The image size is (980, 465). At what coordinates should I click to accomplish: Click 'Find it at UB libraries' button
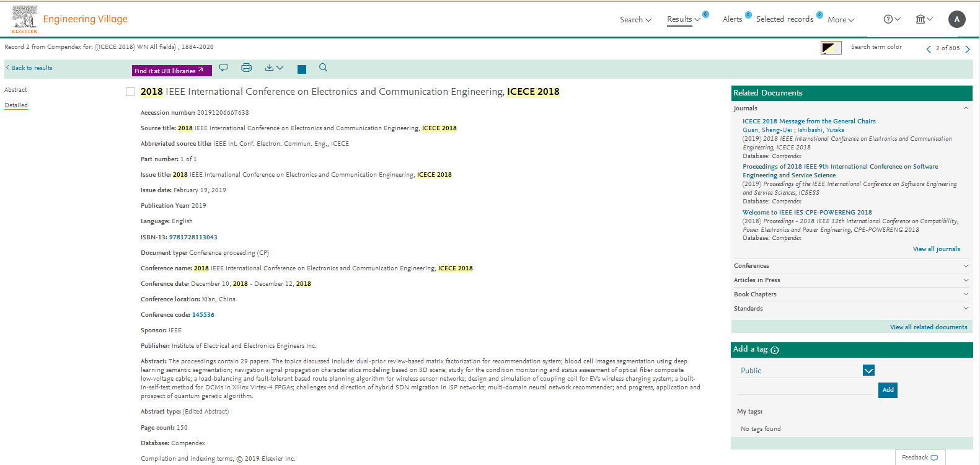172,71
